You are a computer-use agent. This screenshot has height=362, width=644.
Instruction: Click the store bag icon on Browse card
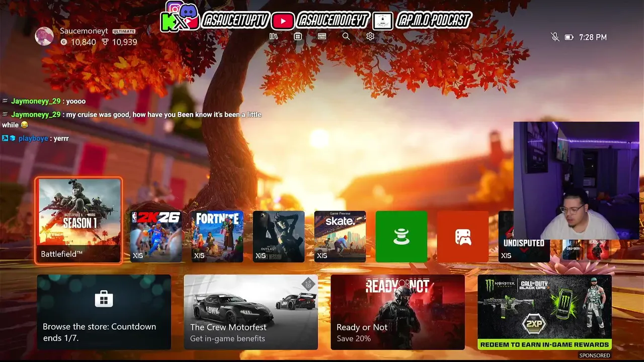click(104, 299)
